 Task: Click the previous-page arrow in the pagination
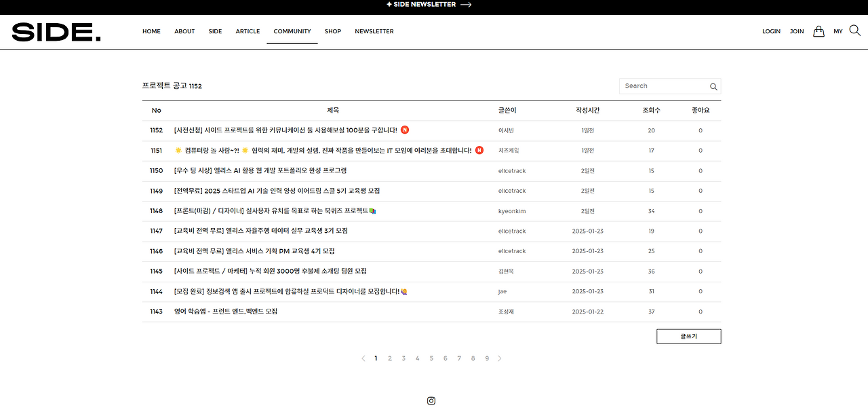pos(363,358)
